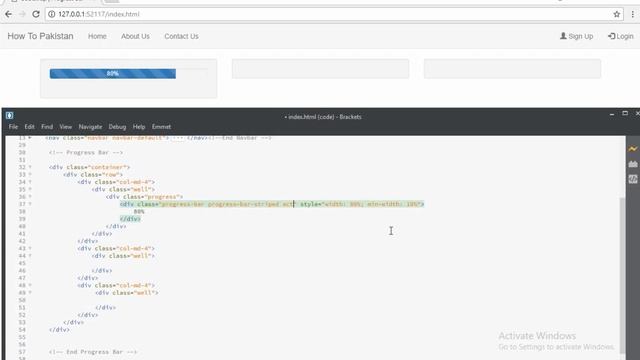
Task: Open the Brackets Extension Manager icon
Action: [x=633, y=164]
